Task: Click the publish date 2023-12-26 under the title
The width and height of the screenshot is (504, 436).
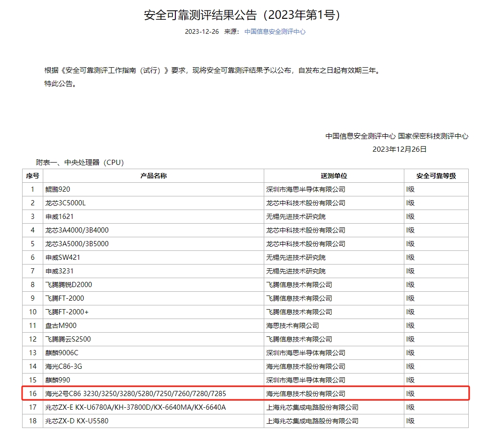Action: [202, 31]
